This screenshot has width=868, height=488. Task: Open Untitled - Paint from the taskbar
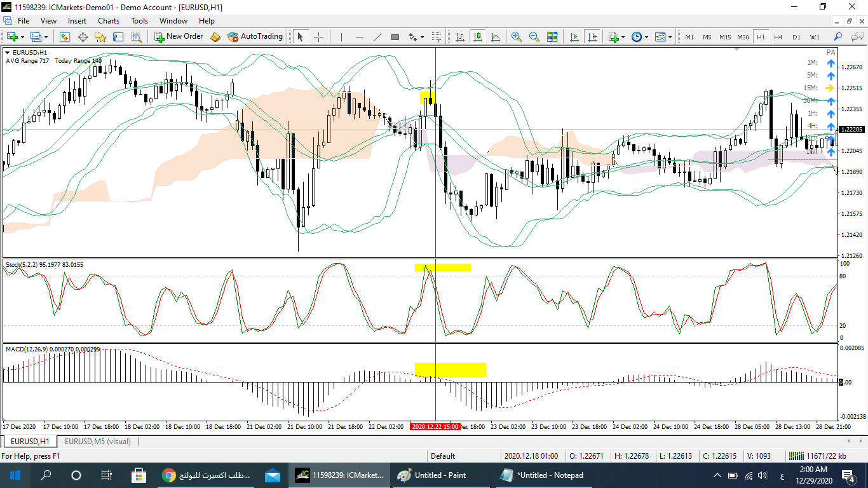(433, 475)
